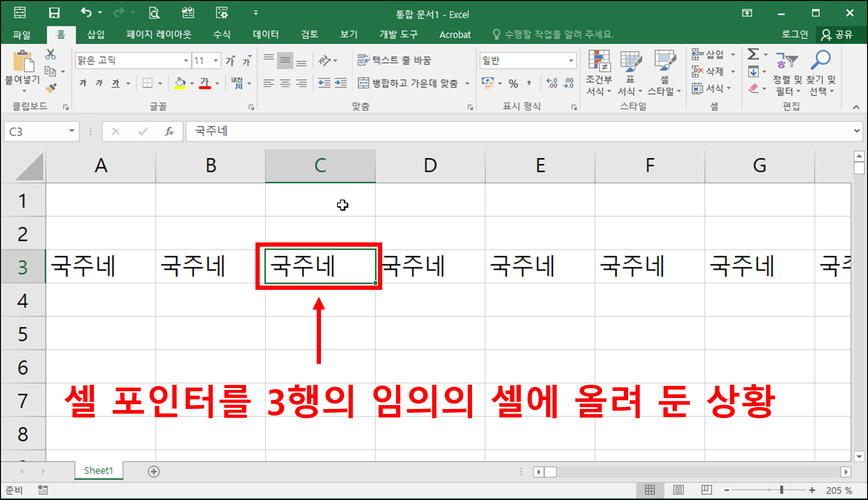Open the 맑은 고딕 font name dropdown
The height and width of the screenshot is (500, 868).
click(186, 61)
